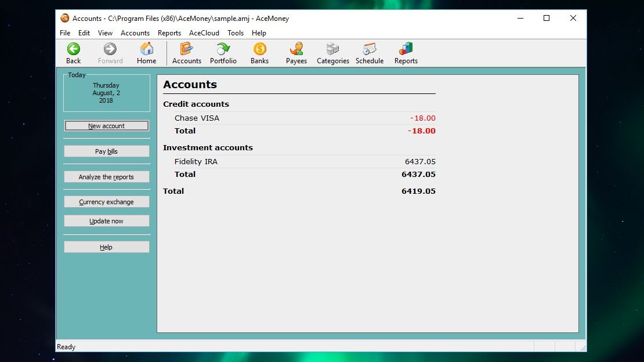Open the Reports chart icon

click(x=406, y=49)
